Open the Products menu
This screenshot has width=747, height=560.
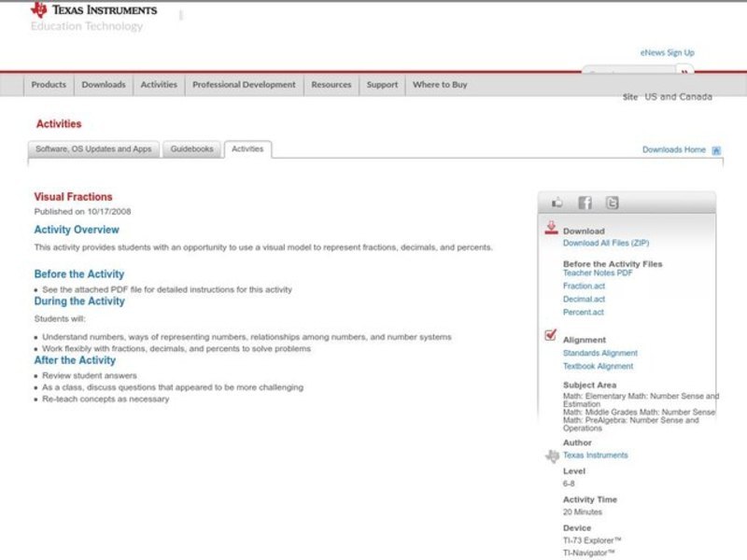click(49, 85)
